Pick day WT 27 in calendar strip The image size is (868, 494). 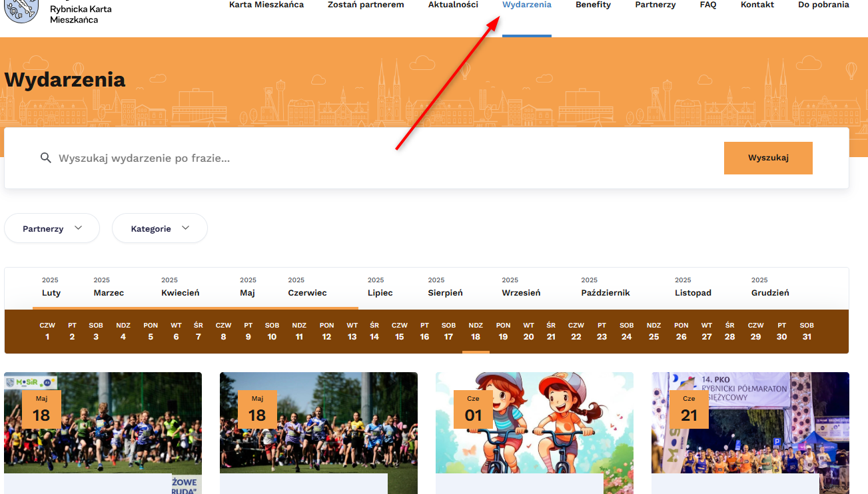coord(707,331)
